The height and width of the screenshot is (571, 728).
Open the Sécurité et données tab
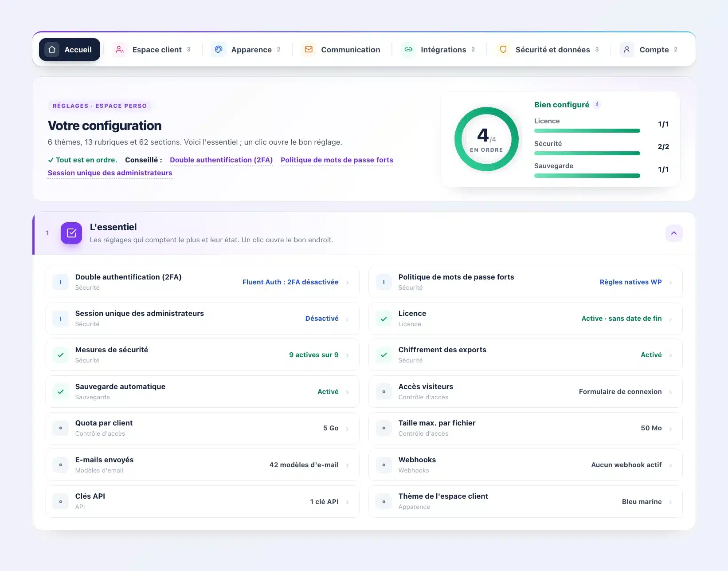[x=549, y=50]
